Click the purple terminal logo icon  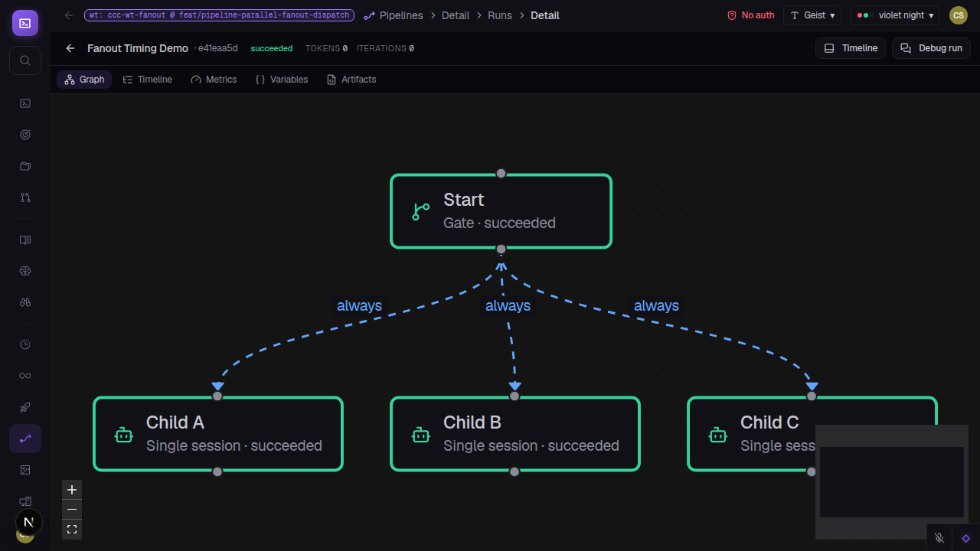[x=25, y=23]
